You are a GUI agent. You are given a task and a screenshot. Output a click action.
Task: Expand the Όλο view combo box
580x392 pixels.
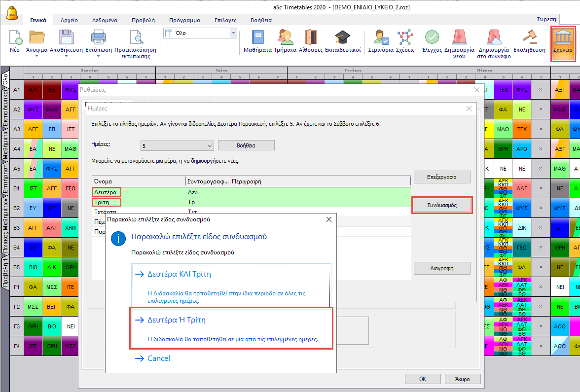click(x=233, y=33)
